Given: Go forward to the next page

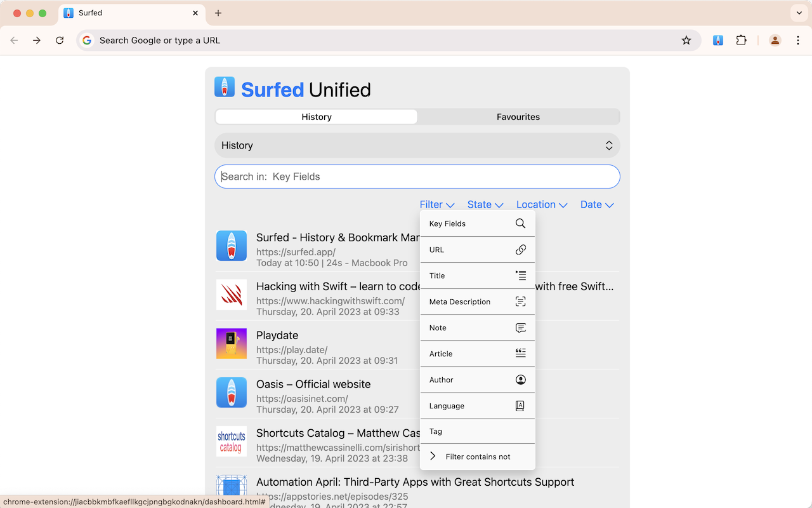Looking at the screenshot, I should [x=37, y=40].
